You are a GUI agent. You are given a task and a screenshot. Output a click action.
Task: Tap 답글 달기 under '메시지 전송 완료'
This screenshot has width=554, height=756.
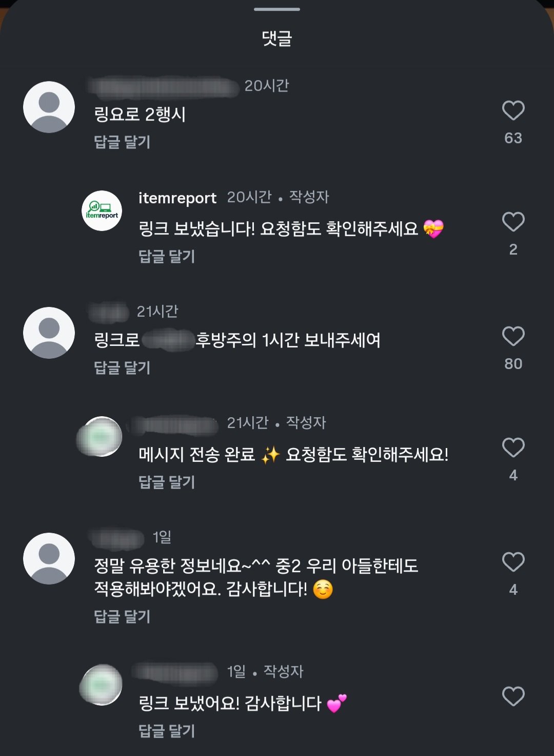[x=167, y=482]
